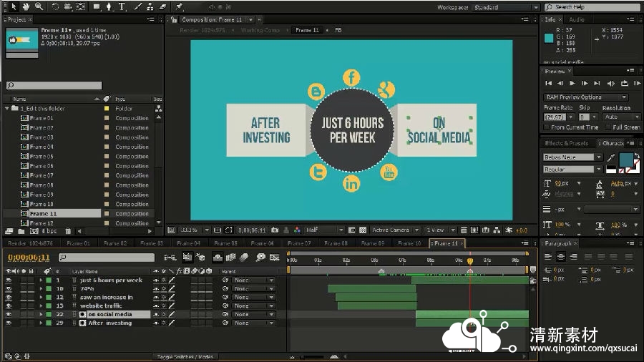Open the Workspace Standard dropdown

point(506,7)
